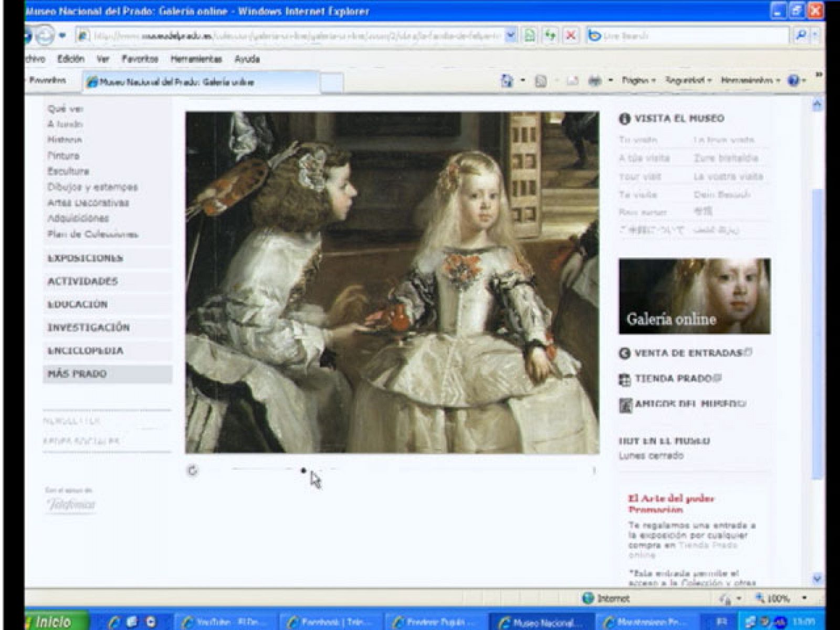Click the zoom slider handle below painting
The image size is (840, 630).
pos(303,470)
